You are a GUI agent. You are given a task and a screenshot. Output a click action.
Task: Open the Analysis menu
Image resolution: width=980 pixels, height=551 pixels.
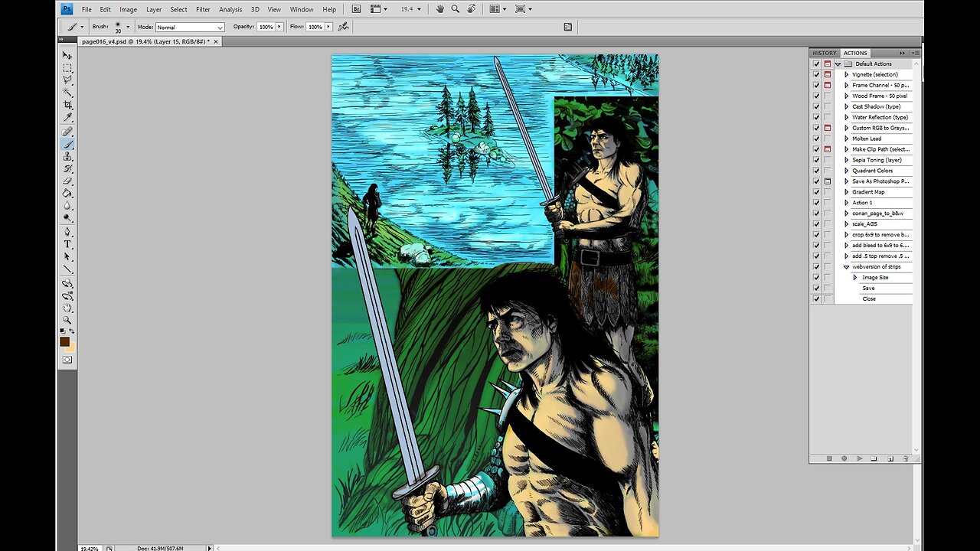click(x=230, y=9)
